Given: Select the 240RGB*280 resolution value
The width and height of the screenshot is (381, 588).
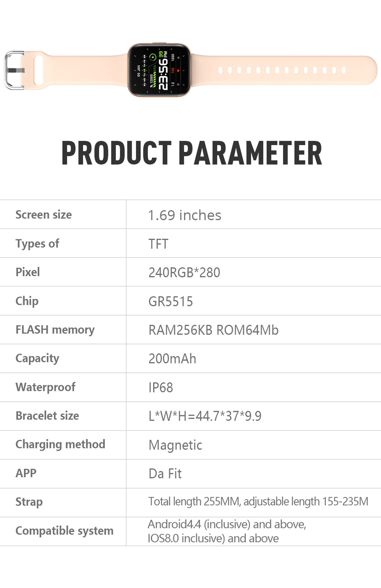Looking at the screenshot, I should [x=184, y=273].
